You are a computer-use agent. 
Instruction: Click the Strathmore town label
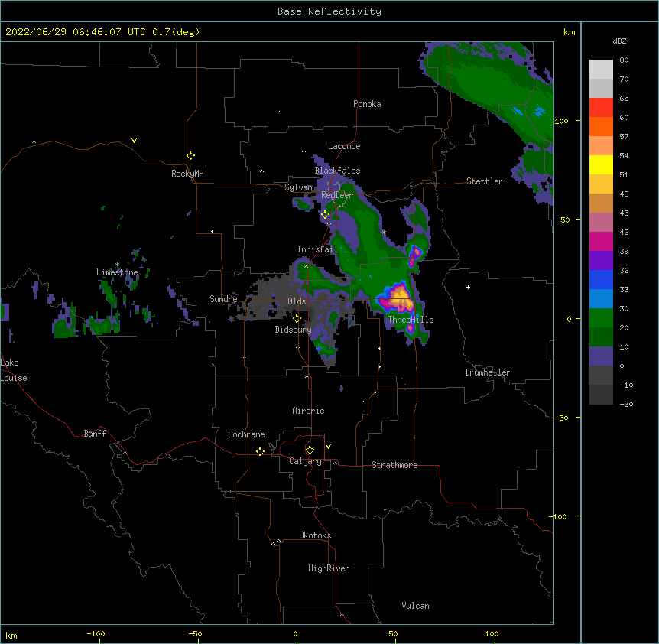394,465
